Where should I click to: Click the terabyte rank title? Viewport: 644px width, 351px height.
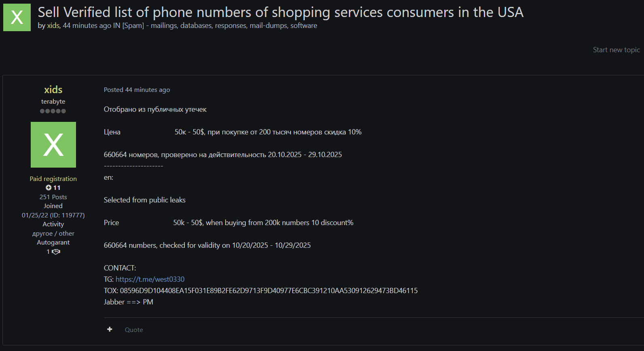point(53,102)
